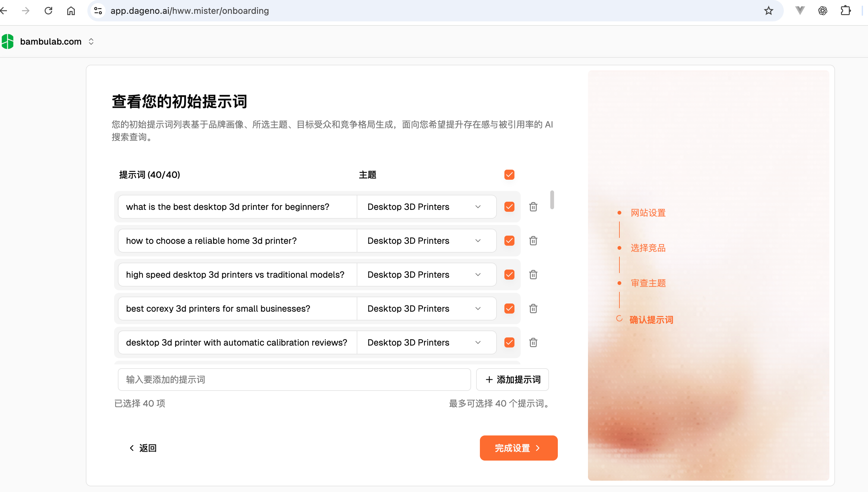Edit prompt text 'best corexy 3d printers for small businesses?'
The image size is (868, 492).
(237, 309)
